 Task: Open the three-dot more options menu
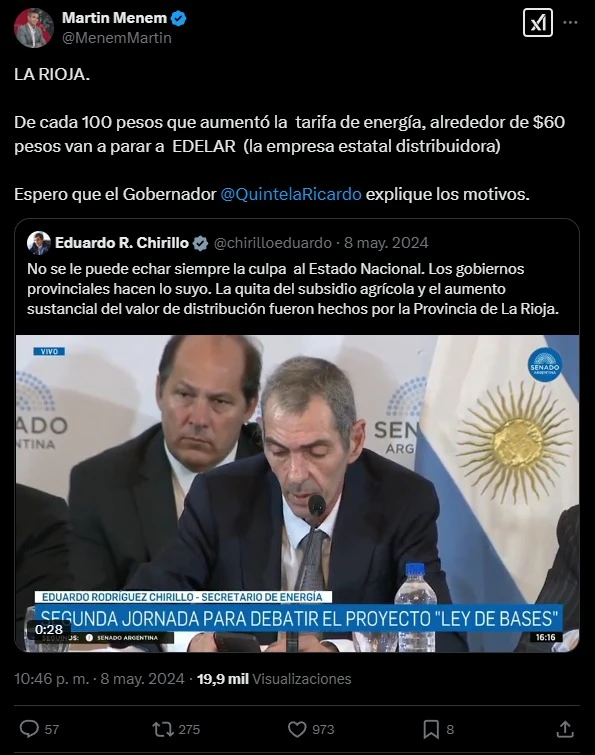point(570,23)
